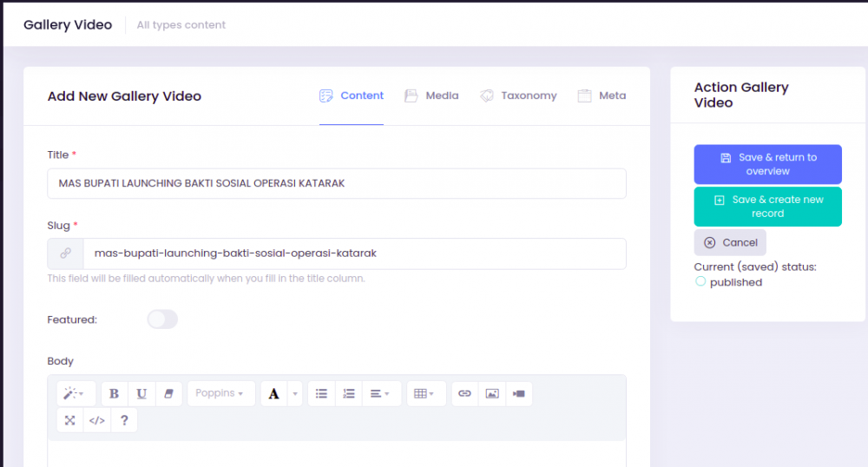The width and height of the screenshot is (868, 467).
Task: Open the font color arrow dropdown
Action: coord(295,394)
